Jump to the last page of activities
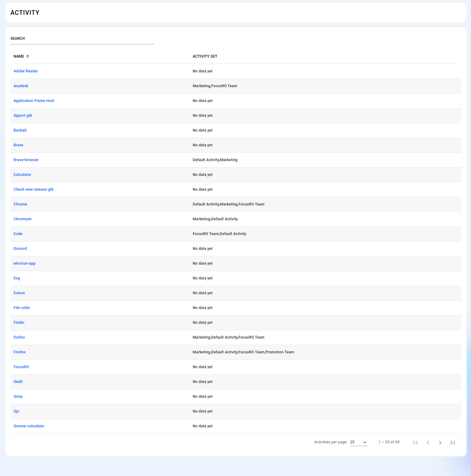The image size is (471, 476). tap(453, 442)
